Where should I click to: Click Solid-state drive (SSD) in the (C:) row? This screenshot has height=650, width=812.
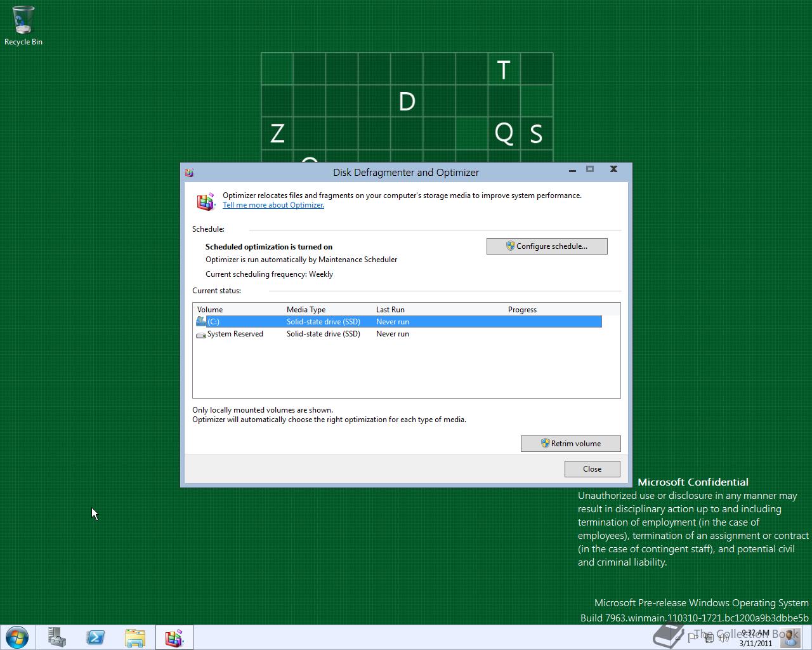click(324, 322)
